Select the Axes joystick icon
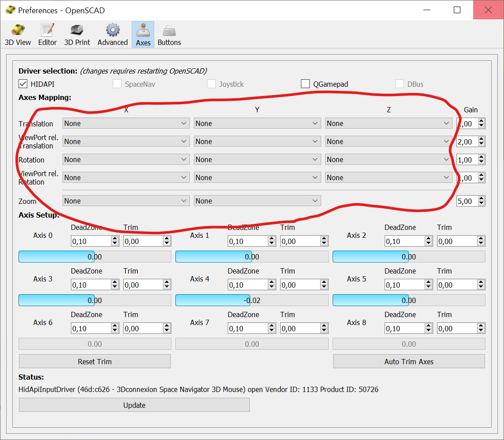The image size is (504, 440). (143, 30)
